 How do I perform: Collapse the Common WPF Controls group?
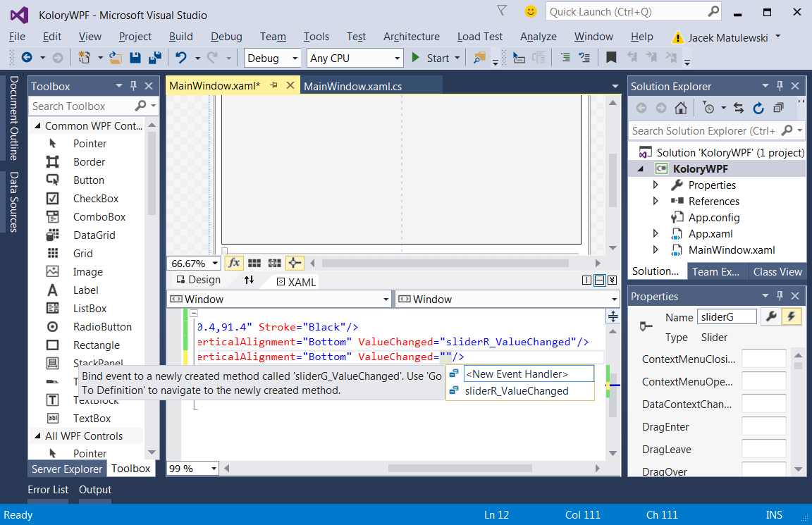point(37,126)
